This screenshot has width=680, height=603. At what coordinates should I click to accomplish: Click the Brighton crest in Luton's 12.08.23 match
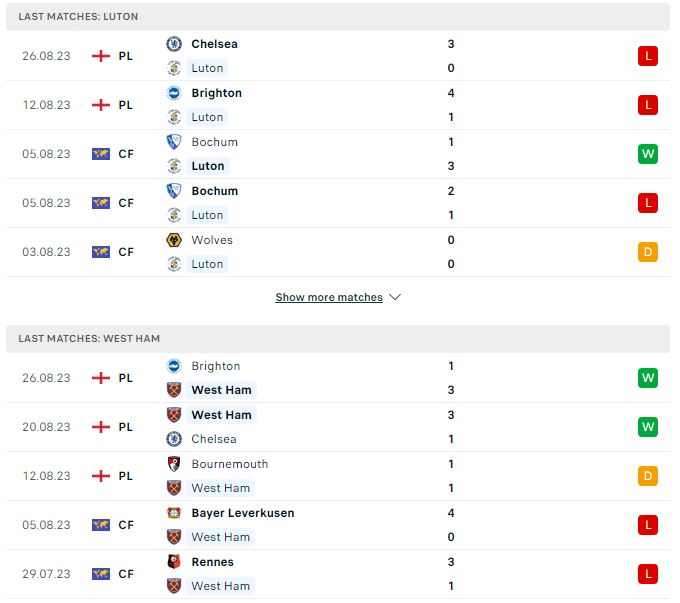pos(174,93)
